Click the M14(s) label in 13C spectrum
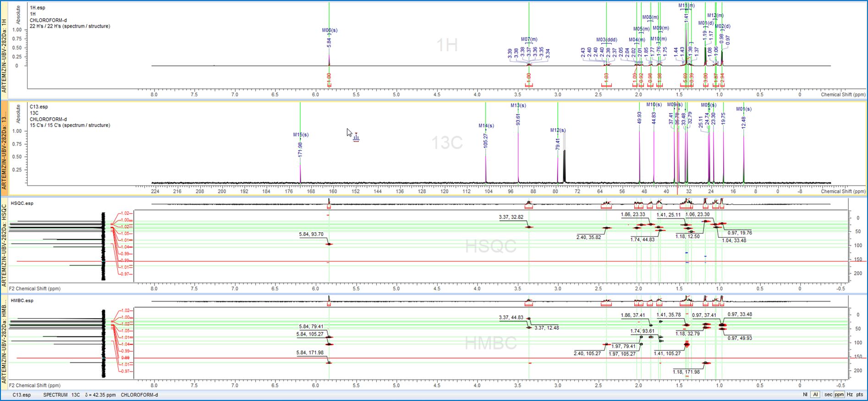 click(x=486, y=125)
